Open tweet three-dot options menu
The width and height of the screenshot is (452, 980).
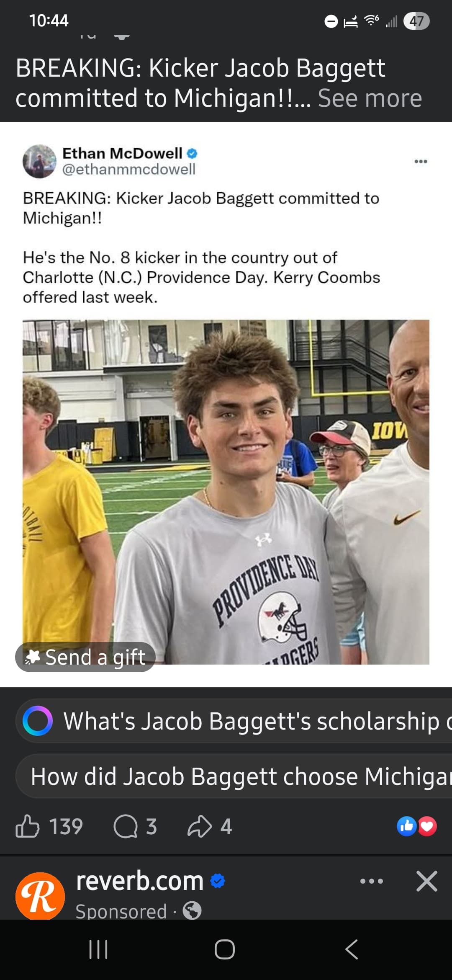[x=420, y=161]
